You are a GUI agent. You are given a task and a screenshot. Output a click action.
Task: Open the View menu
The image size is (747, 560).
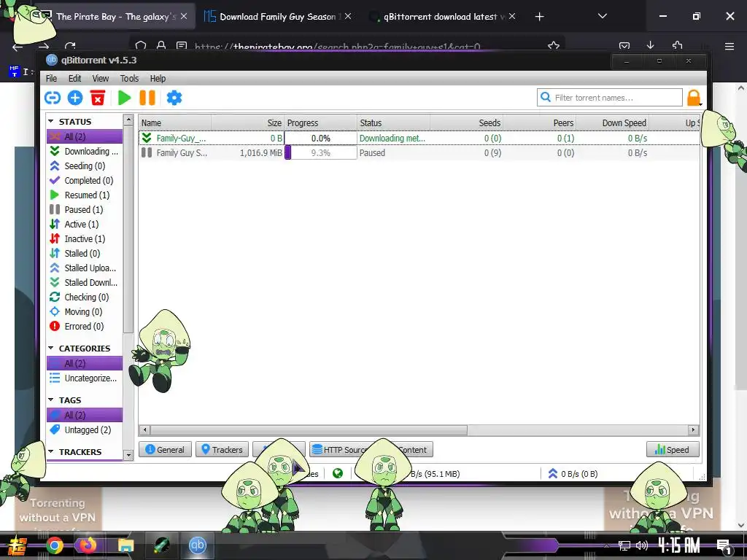point(100,79)
